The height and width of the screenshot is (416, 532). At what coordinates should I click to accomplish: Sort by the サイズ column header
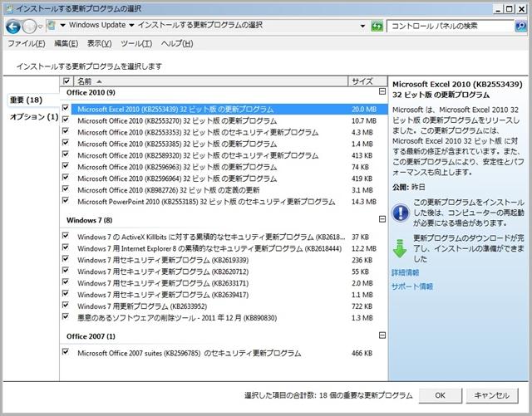(x=367, y=81)
